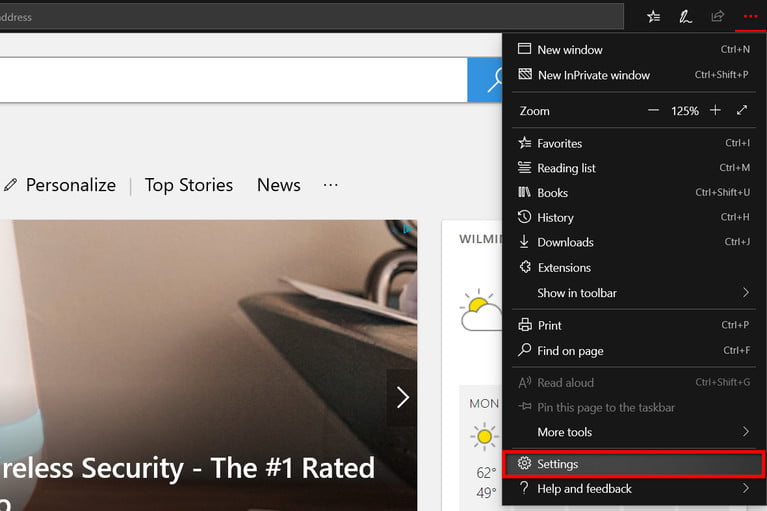Click the Print printer icon
This screenshot has height=511, width=767.
point(525,325)
